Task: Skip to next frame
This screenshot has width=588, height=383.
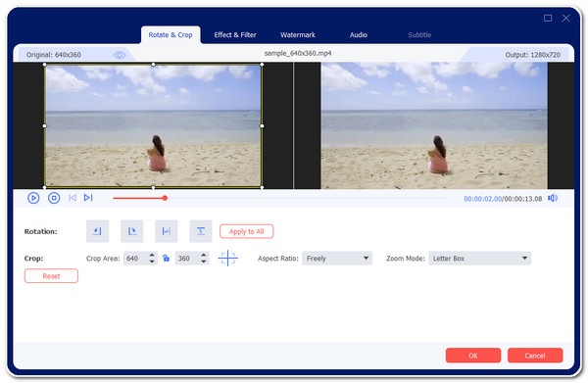Action: click(x=88, y=198)
